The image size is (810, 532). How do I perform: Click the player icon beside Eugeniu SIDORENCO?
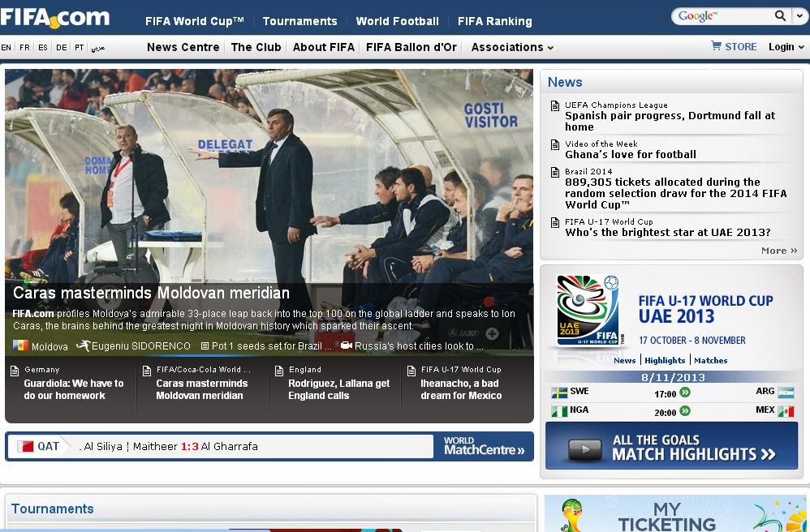coord(83,345)
